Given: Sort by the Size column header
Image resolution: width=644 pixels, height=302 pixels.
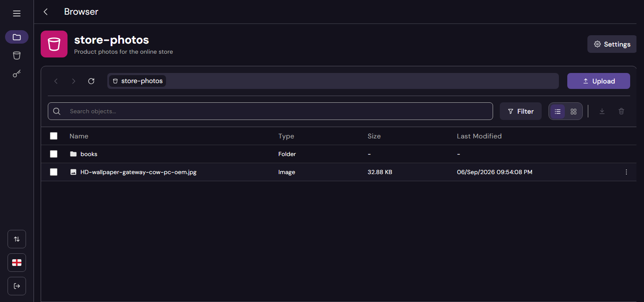Looking at the screenshot, I should tap(374, 136).
